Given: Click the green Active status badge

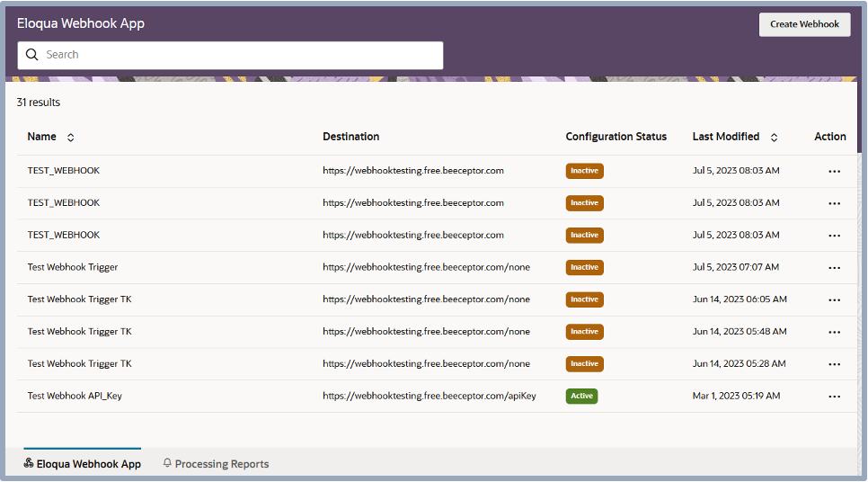Looking at the screenshot, I should [581, 397].
